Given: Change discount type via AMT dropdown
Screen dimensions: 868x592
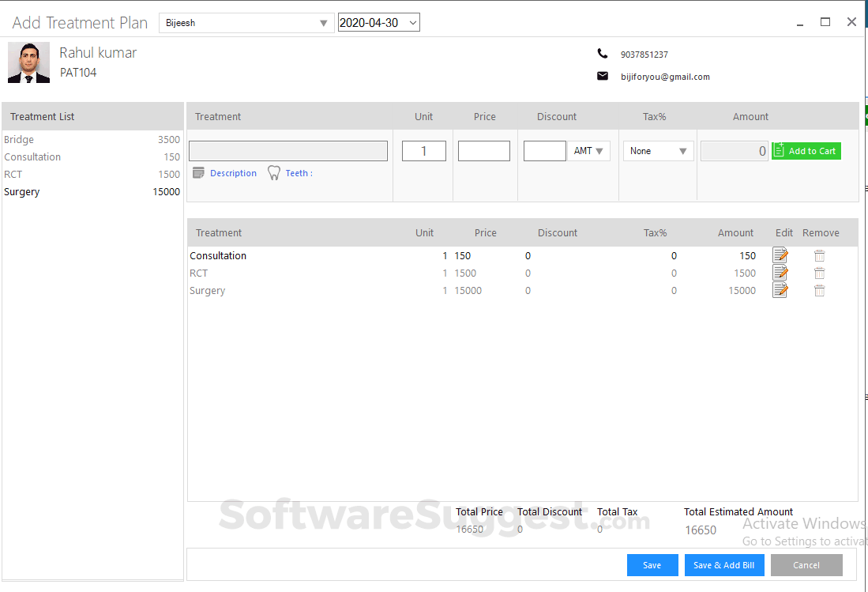Looking at the screenshot, I should click(x=588, y=150).
